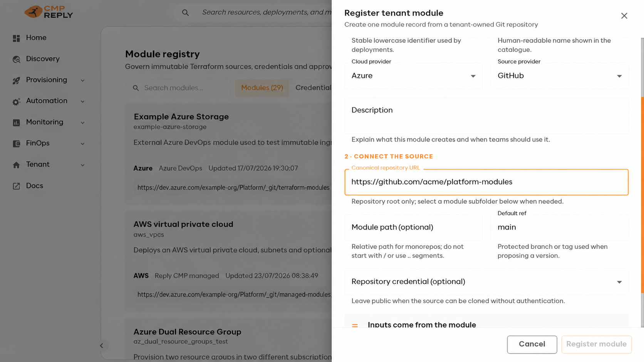This screenshot has height=362, width=644.
Task: Open Docs external link icon
Action: (16, 186)
